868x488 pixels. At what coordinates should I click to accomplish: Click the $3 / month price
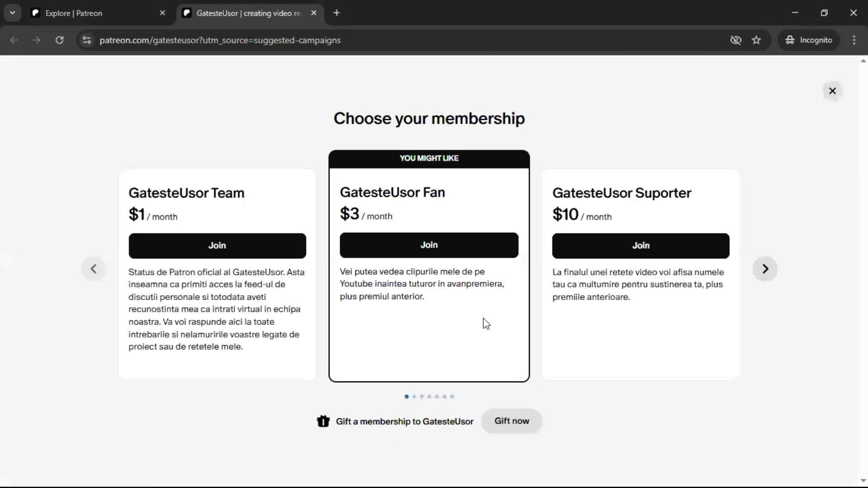click(366, 214)
